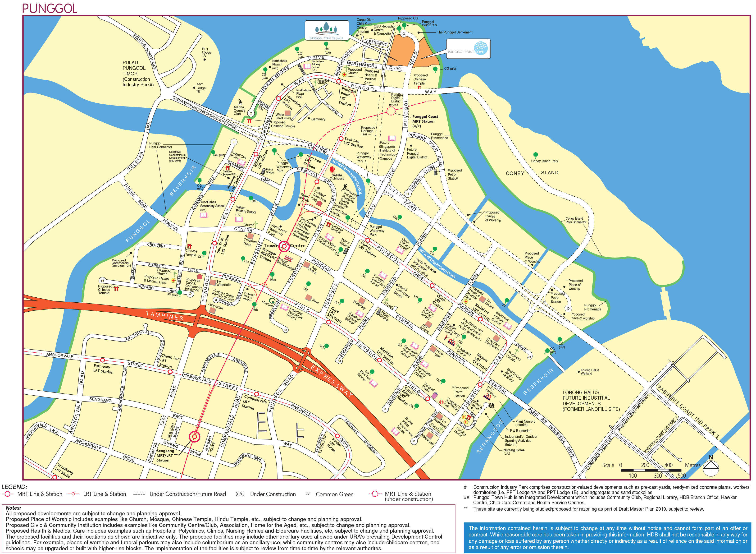Open the Punggol Point Cove logo callout

[468, 49]
